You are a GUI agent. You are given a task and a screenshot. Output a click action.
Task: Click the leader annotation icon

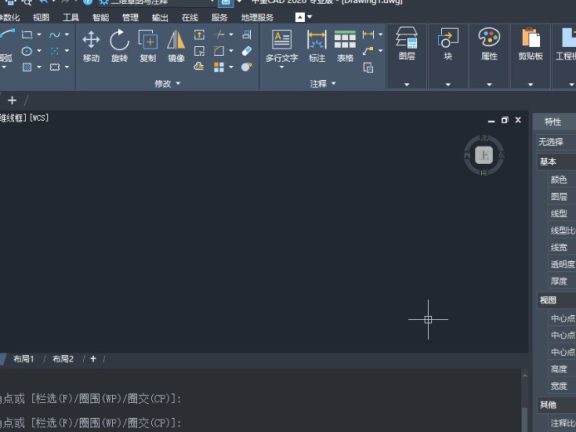tap(368, 51)
